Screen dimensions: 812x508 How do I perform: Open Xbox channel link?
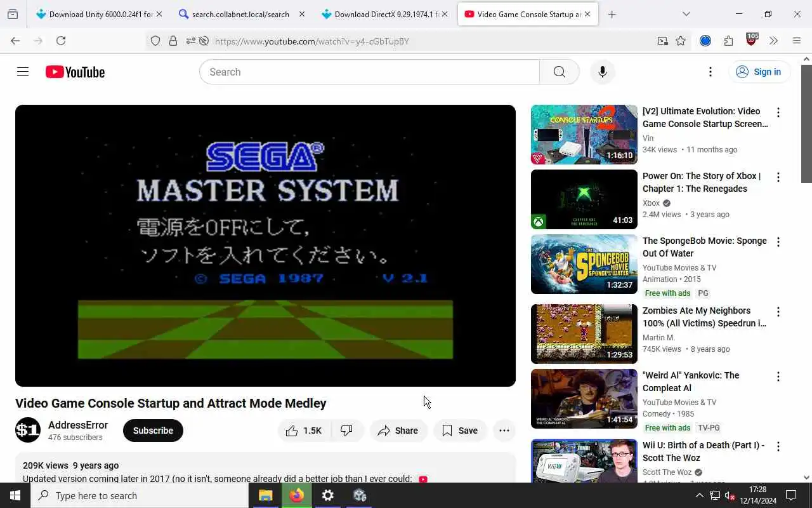click(x=651, y=203)
